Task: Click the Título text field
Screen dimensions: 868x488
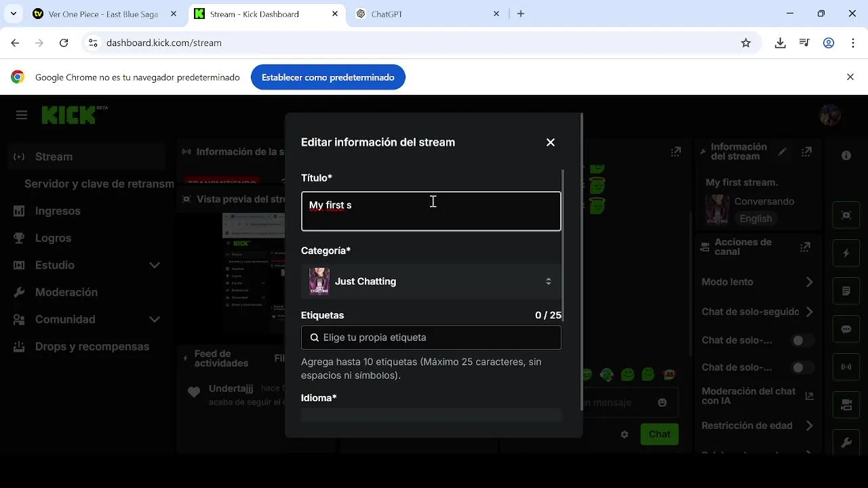Action: 431,211
